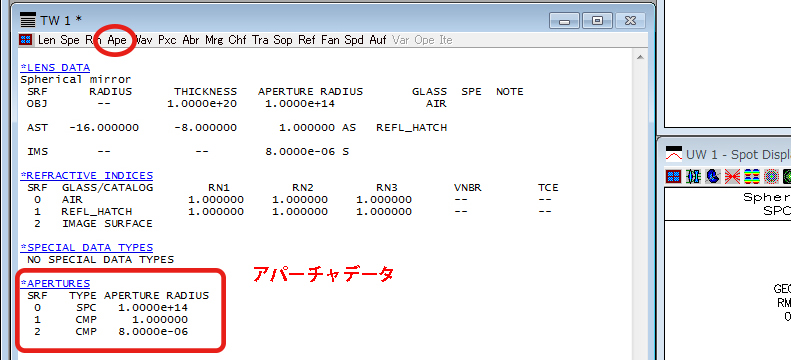
Task: Click the Wav command in the text window
Action: point(144,40)
